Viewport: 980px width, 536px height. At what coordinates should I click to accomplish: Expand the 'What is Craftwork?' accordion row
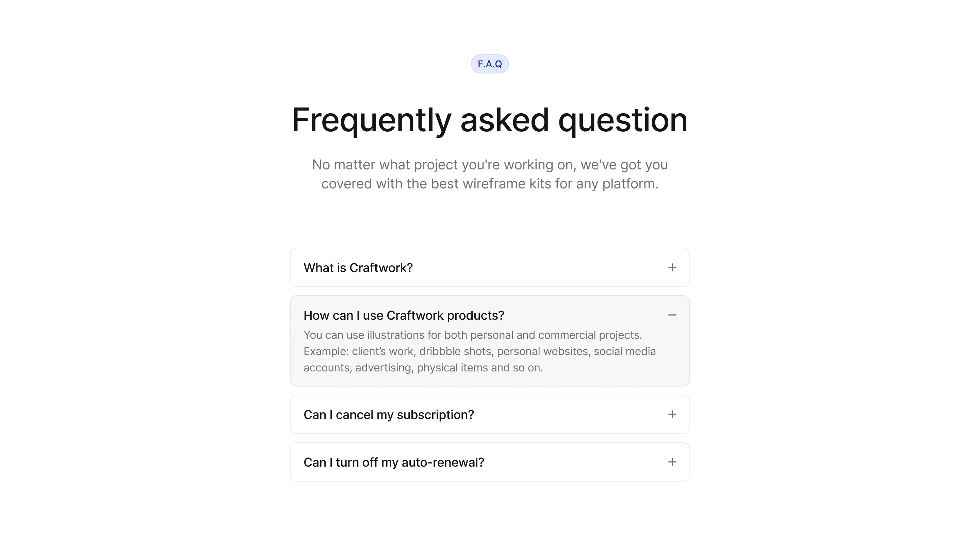490,267
